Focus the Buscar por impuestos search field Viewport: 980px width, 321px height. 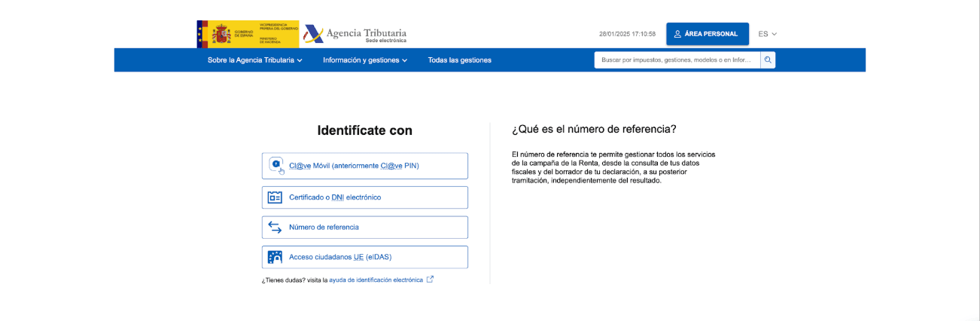[677, 60]
